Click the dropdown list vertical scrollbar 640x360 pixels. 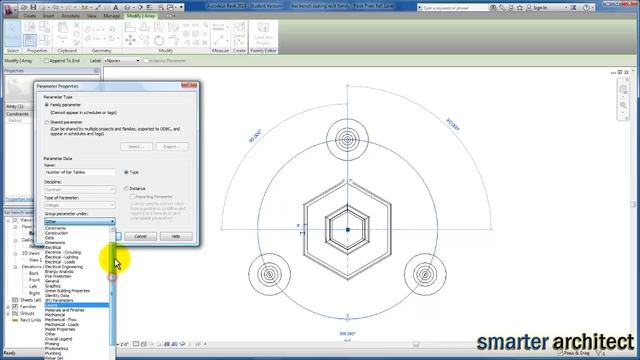pyautogui.click(x=112, y=294)
